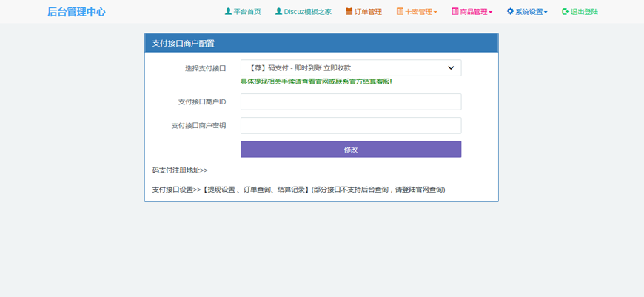
Task: Click the 支付接口商户密钥 label
Action: [x=199, y=126]
